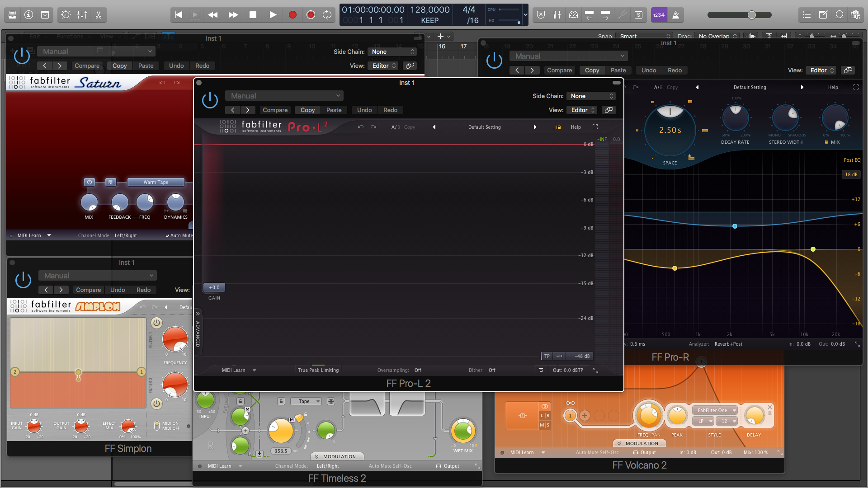This screenshot has width=868, height=488.
Task: Toggle the TP true peak metering button
Action: 547,356
